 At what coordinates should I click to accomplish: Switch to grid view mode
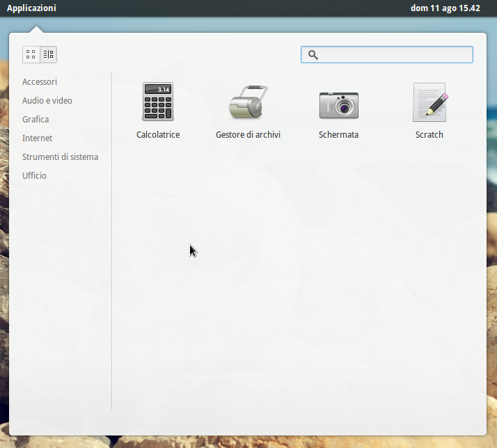[31, 54]
